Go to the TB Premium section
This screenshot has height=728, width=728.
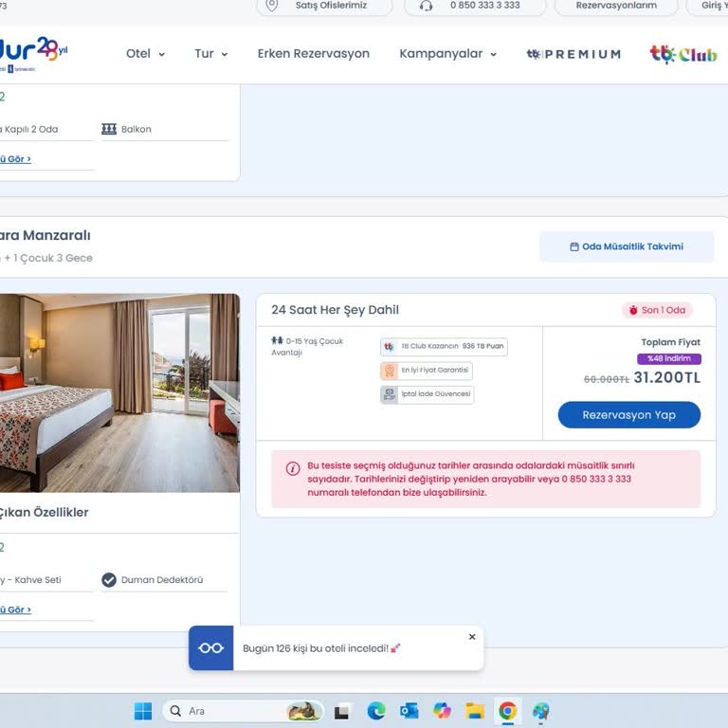[573, 54]
